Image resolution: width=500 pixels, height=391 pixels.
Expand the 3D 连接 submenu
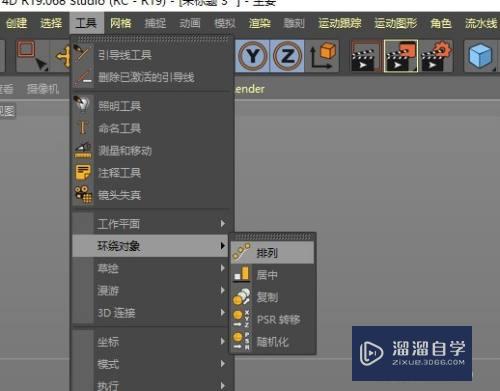pyautogui.click(x=151, y=313)
